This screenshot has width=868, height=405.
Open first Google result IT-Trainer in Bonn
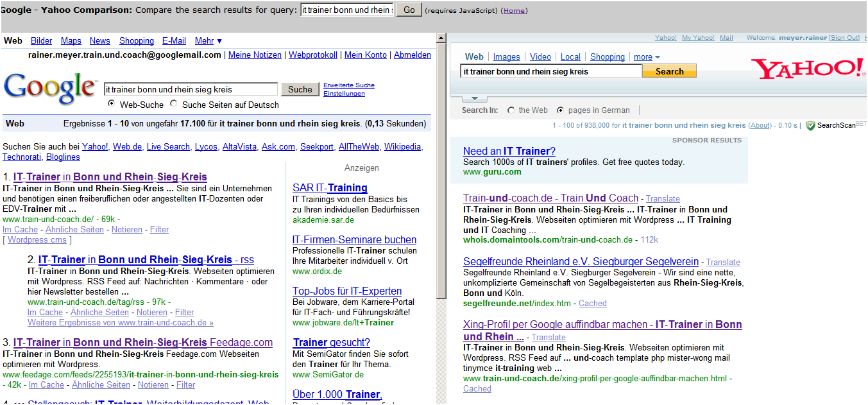110,177
